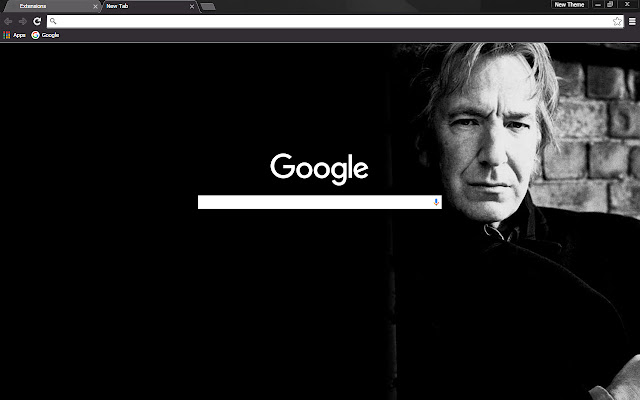
Task: Restore down the Chrome window
Action: pyautogui.click(x=610, y=4)
